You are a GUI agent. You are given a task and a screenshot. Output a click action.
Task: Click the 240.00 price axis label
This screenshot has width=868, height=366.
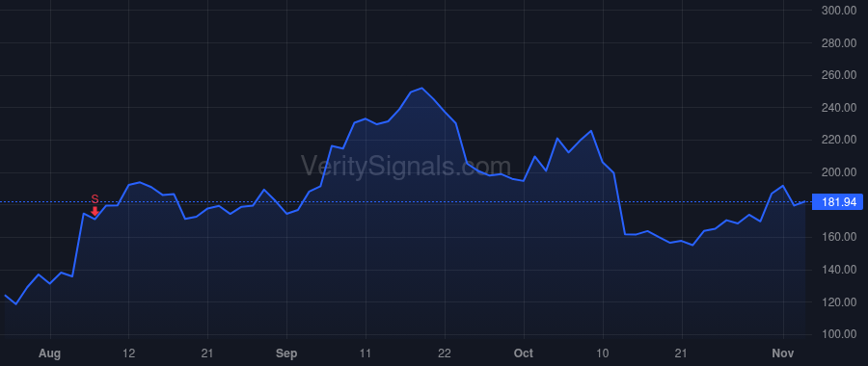click(839, 108)
